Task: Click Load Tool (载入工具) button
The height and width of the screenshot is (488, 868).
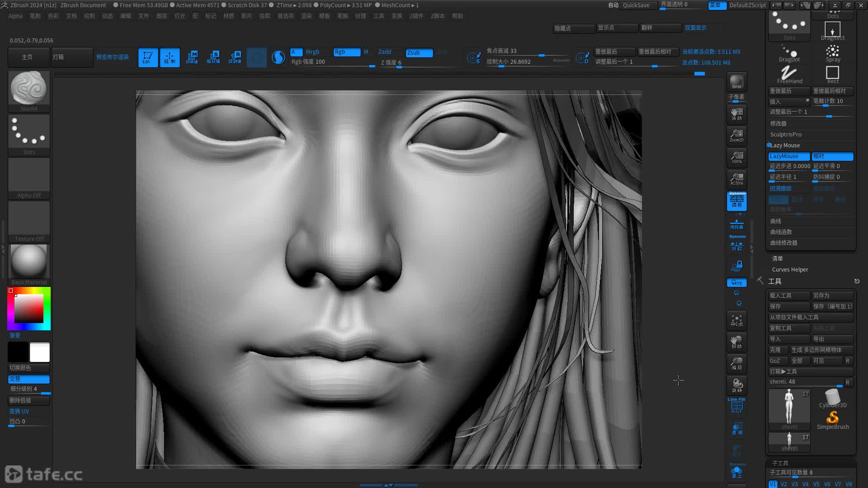Action: [x=789, y=296]
